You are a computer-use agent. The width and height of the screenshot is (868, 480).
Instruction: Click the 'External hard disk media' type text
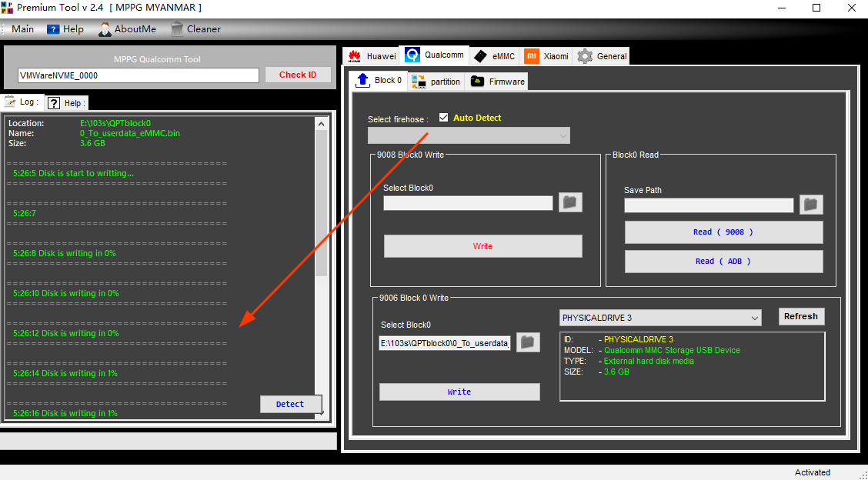649,361
